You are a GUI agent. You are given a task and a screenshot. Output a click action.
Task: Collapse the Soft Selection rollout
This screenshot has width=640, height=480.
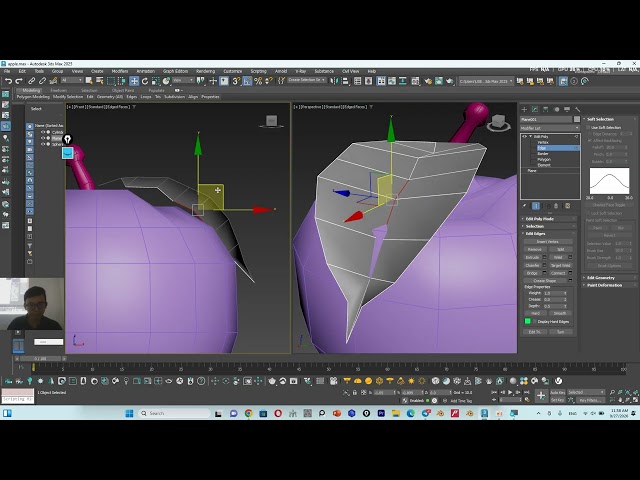point(610,119)
